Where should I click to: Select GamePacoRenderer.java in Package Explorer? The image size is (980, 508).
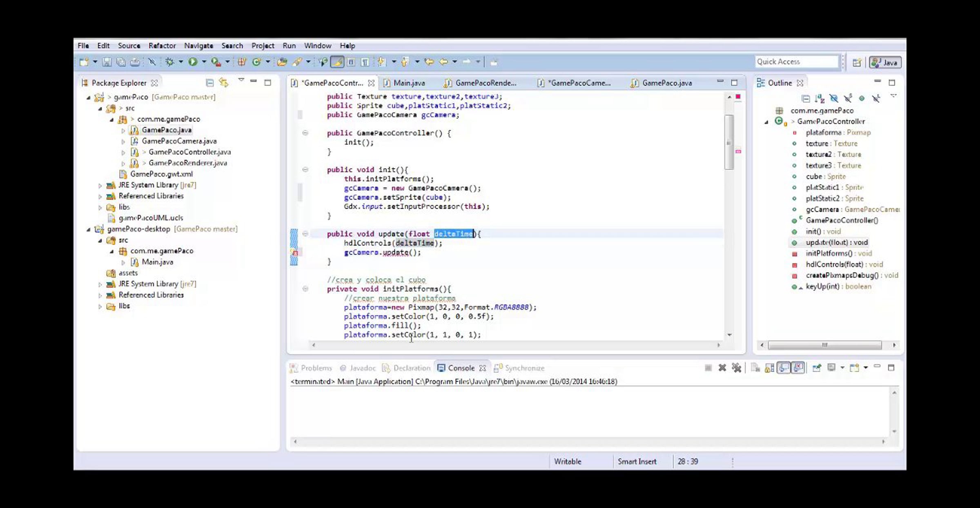187,163
